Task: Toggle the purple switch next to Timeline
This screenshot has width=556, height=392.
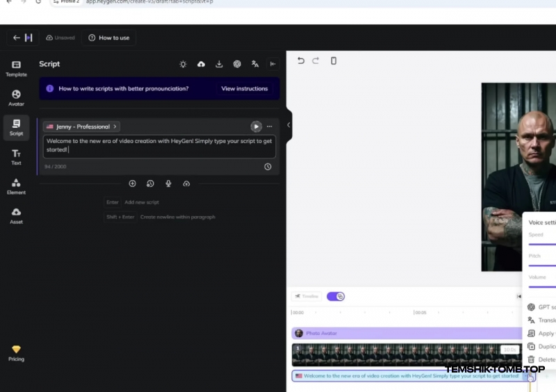Action: pyautogui.click(x=336, y=296)
